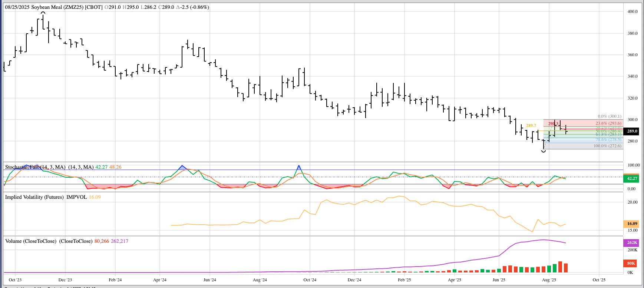
Task: Click the 400.0 price axis label
Action: (x=632, y=11)
